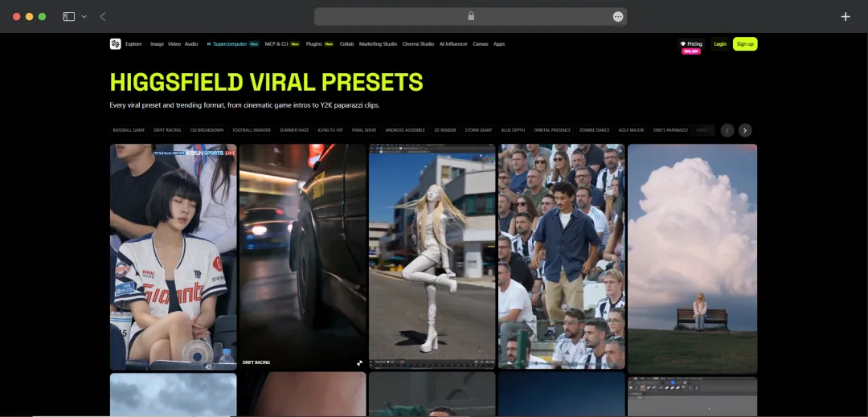Click expand icon on Drift Racing card
Viewport: 868px width, 417px height.
pyautogui.click(x=360, y=363)
